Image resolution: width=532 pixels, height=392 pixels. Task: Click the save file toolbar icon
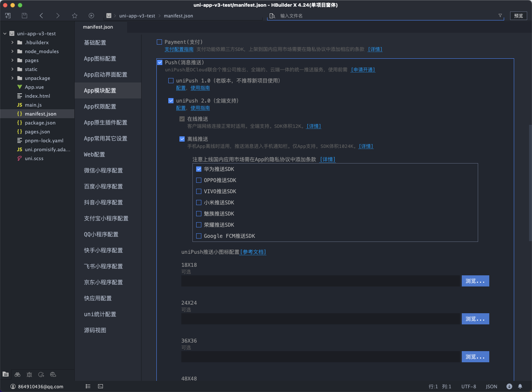[x=25, y=16]
